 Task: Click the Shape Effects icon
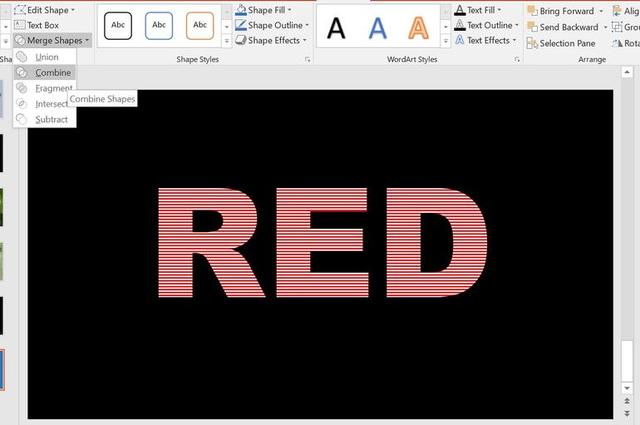(x=241, y=41)
